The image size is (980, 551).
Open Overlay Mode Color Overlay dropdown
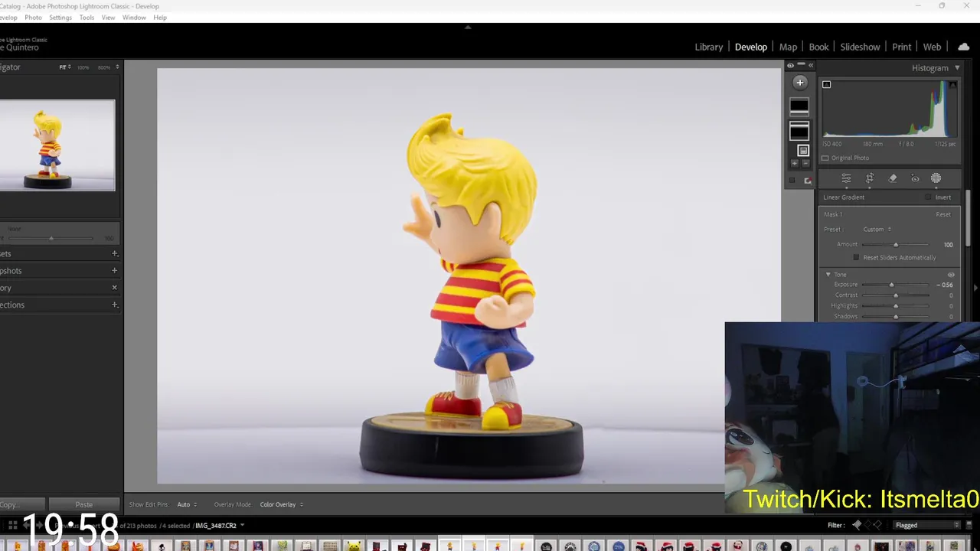pos(281,504)
